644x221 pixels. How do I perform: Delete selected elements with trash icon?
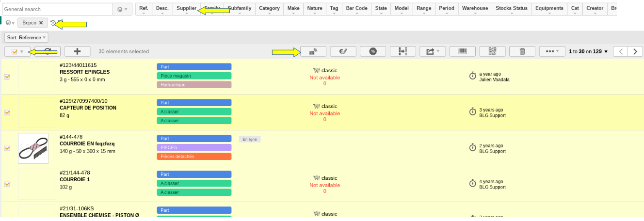(x=522, y=51)
